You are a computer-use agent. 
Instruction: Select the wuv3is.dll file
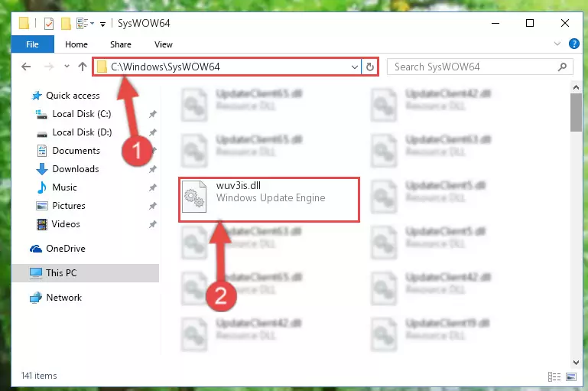269,200
